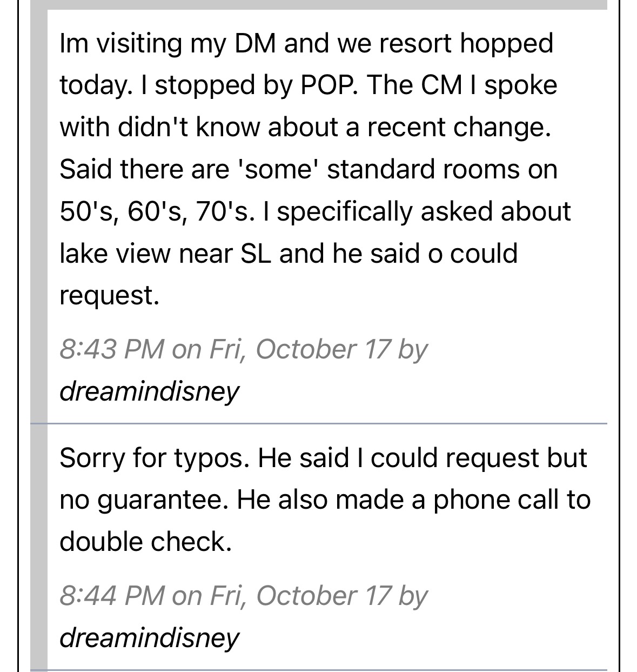Click the dreamindisney username under the first comment
The image size is (637, 672).
click(149, 391)
